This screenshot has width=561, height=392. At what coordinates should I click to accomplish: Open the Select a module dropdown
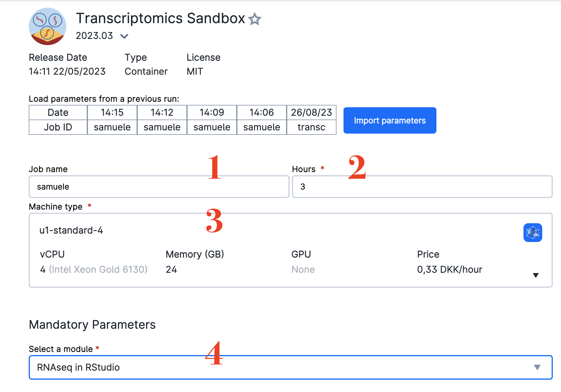[290, 367]
